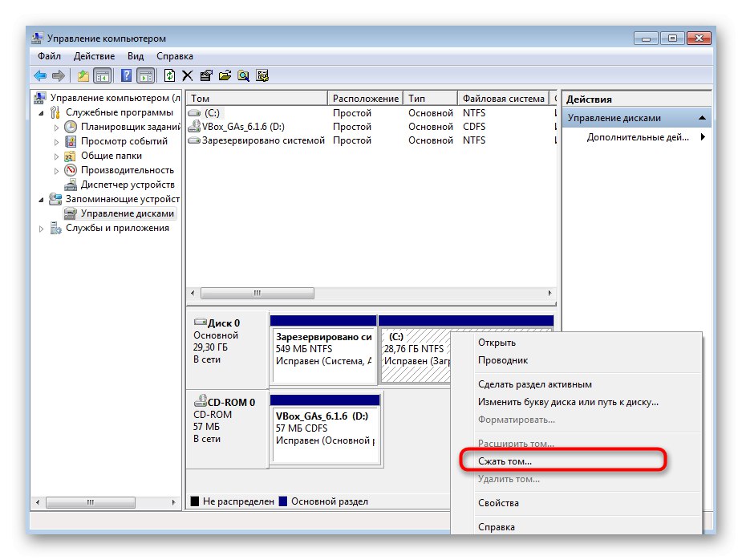Click the Управление компьютером root icon
Image resolution: width=742 pixels, height=560 pixels.
[x=40, y=98]
